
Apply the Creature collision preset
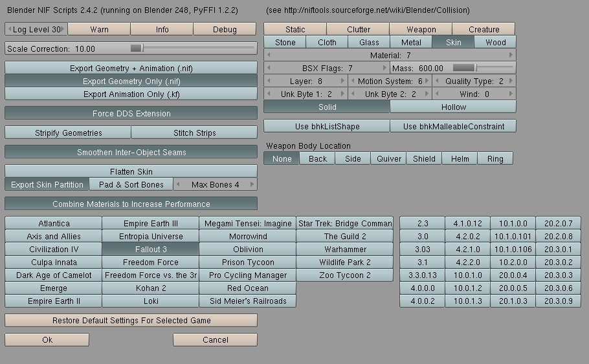[x=484, y=29]
